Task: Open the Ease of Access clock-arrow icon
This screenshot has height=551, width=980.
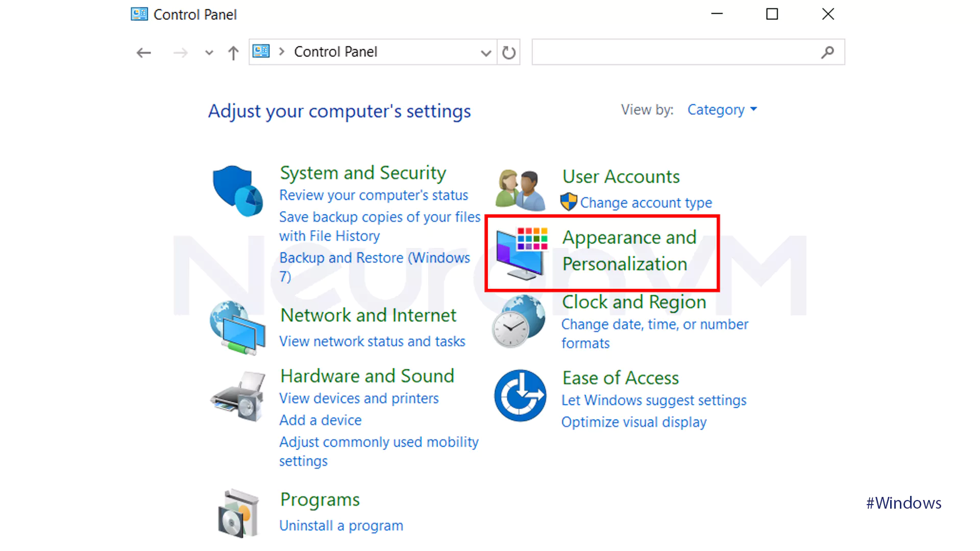Action: [x=520, y=395]
